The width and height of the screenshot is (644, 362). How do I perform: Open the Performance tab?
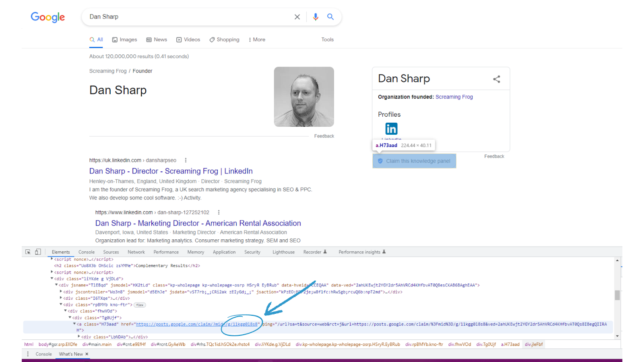click(166, 252)
